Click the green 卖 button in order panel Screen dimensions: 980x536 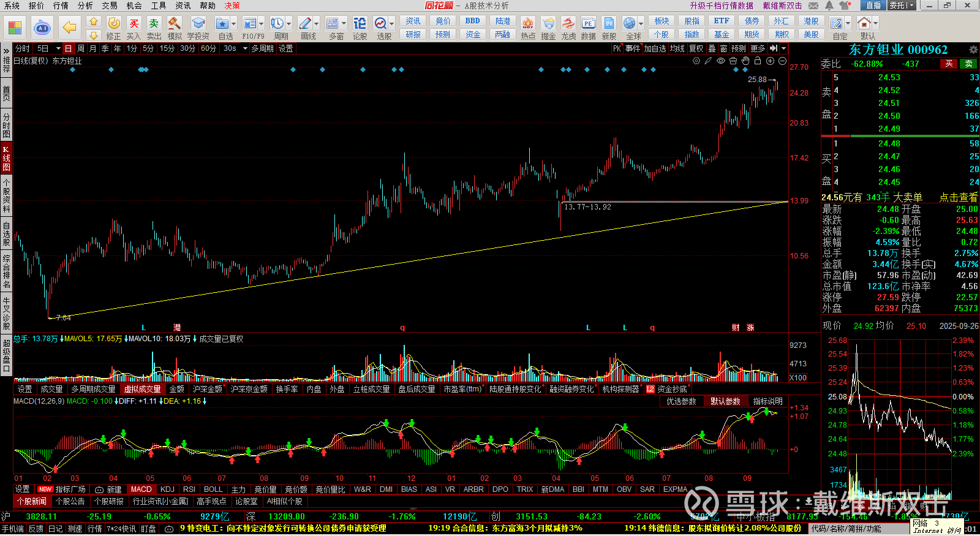(x=968, y=64)
